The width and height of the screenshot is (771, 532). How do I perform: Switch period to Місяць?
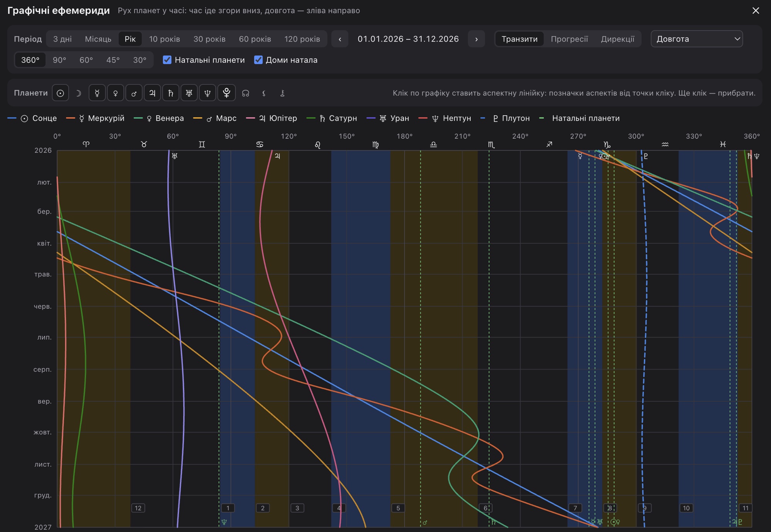pos(98,39)
